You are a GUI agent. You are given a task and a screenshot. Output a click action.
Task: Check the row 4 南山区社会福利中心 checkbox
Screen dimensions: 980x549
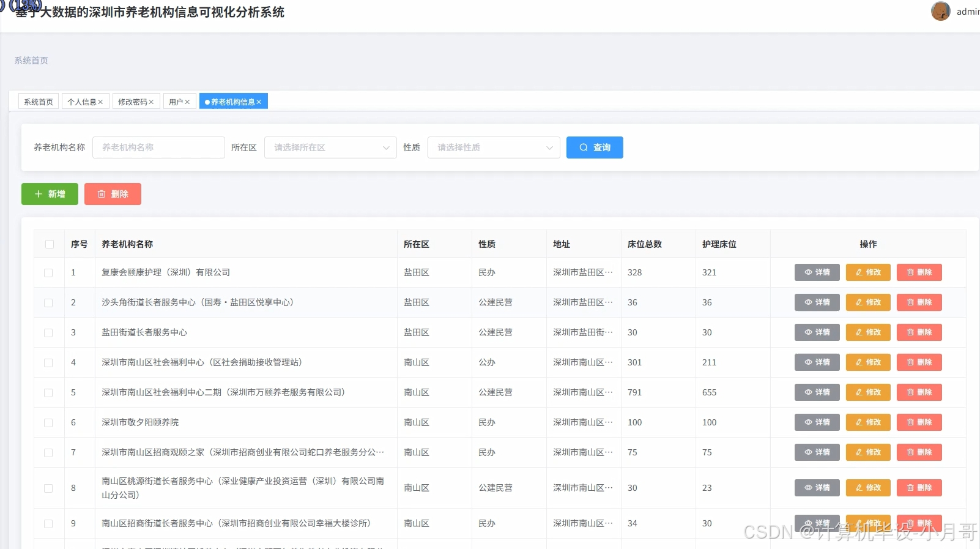(x=48, y=363)
